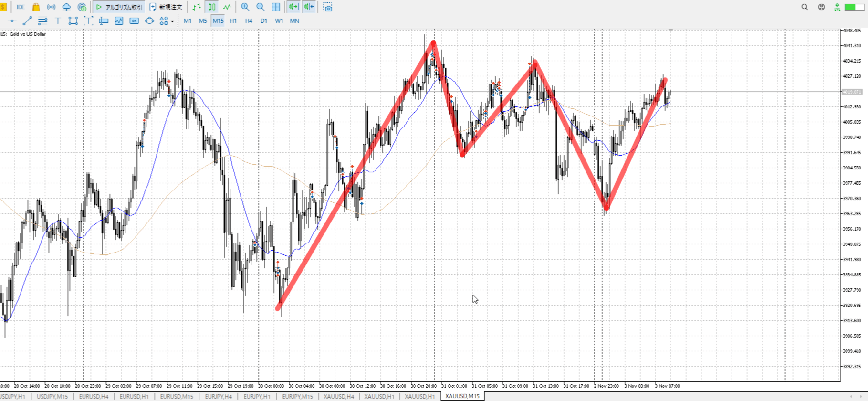Open the user account profile icon
The image size is (868, 401).
[821, 7]
